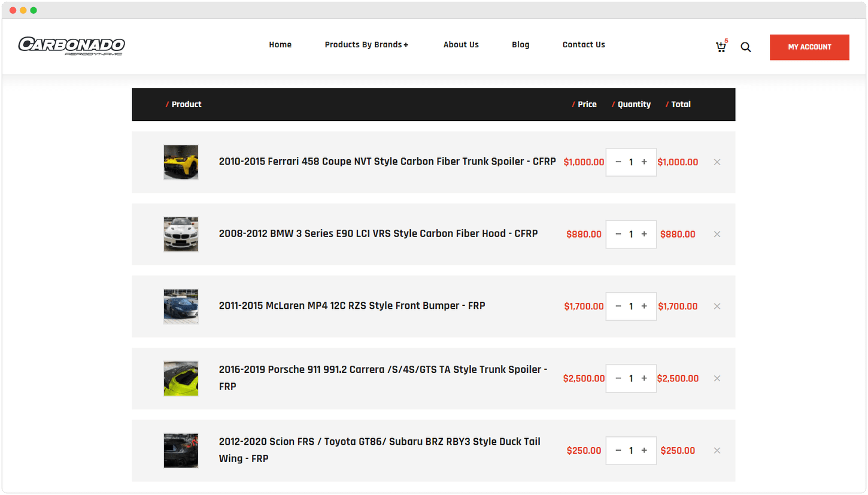
Task: Click the Scion FRS product thumbnail
Action: coord(181,451)
